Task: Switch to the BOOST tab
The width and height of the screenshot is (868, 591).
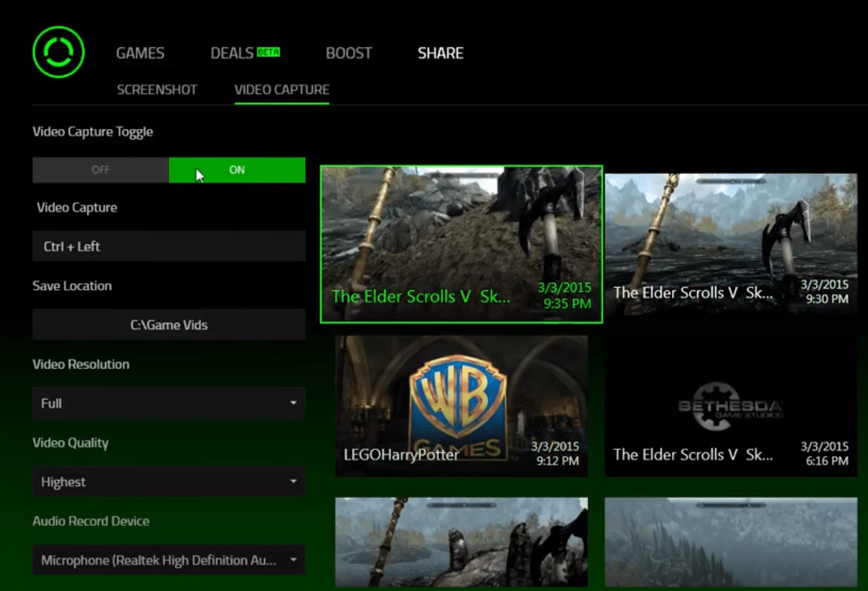Action: [349, 53]
